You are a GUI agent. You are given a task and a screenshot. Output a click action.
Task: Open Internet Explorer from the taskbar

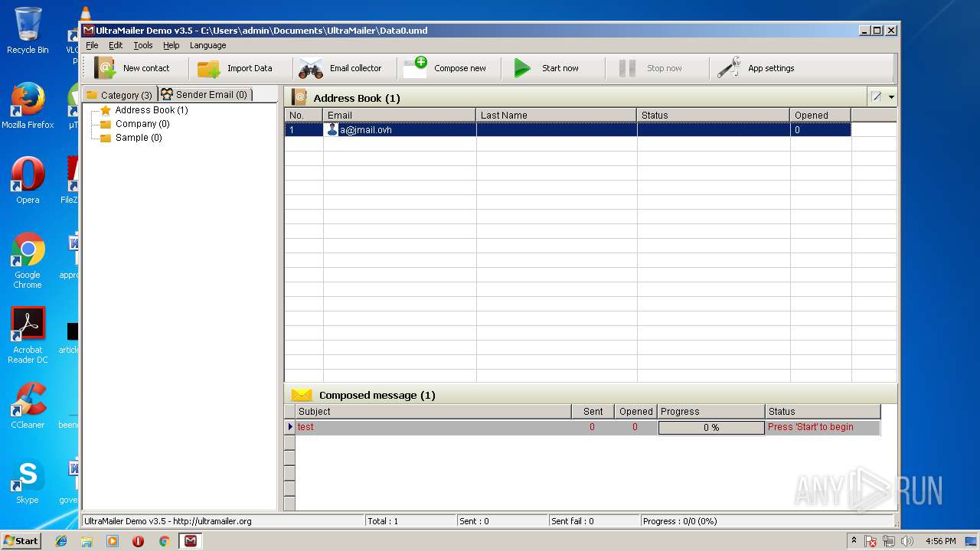(61, 541)
